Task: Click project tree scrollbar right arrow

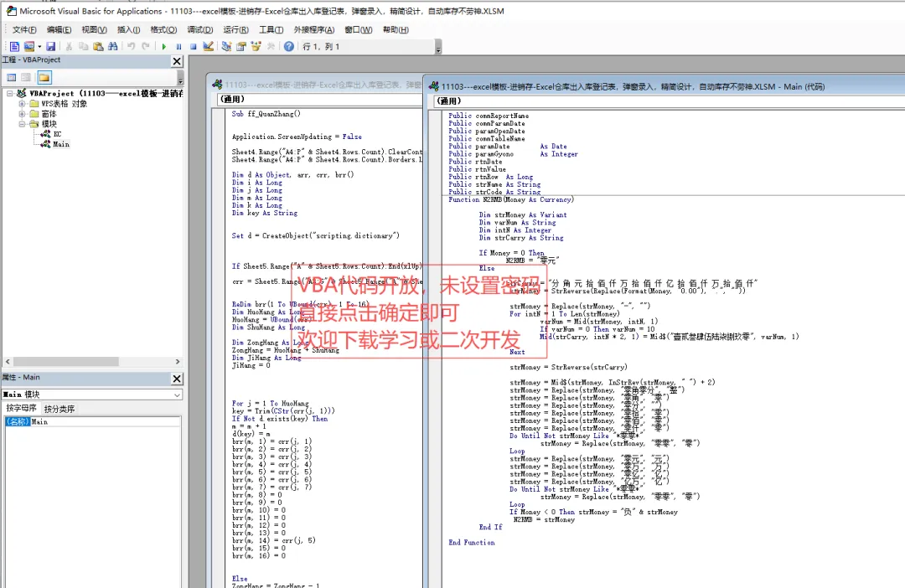Action: pyautogui.click(x=177, y=361)
